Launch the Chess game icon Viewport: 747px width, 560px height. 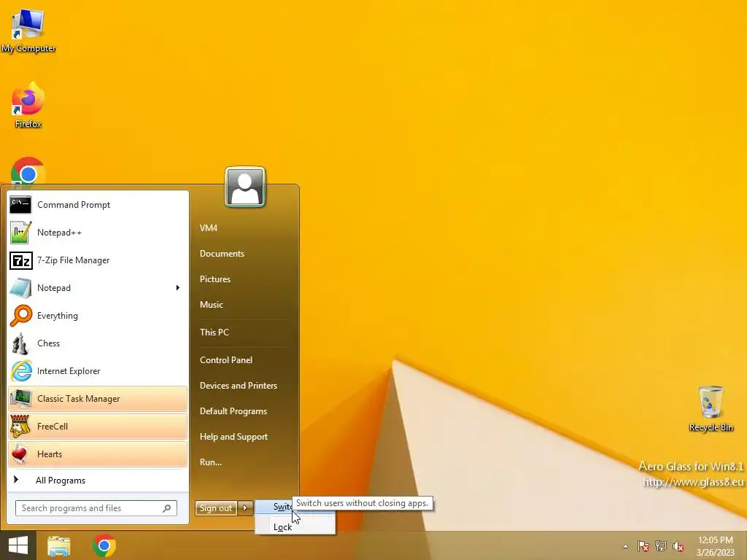[20, 343]
